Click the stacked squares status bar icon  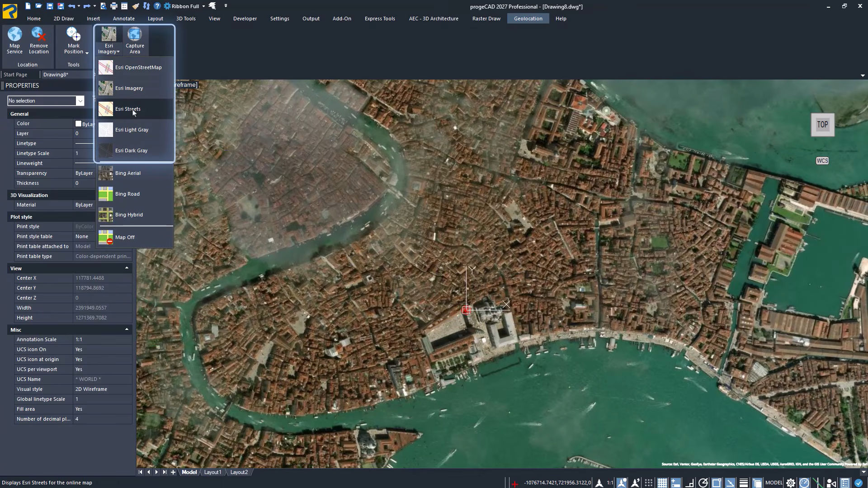point(757,483)
